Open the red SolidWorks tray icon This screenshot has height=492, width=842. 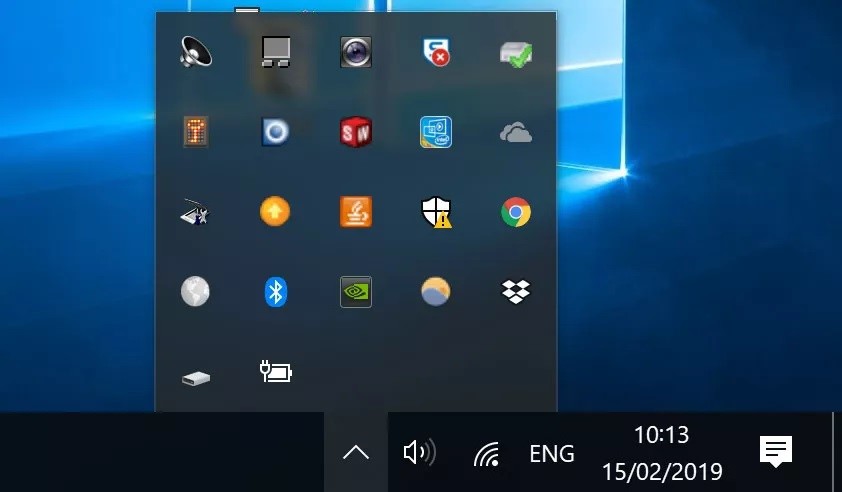tap(355, 131)
